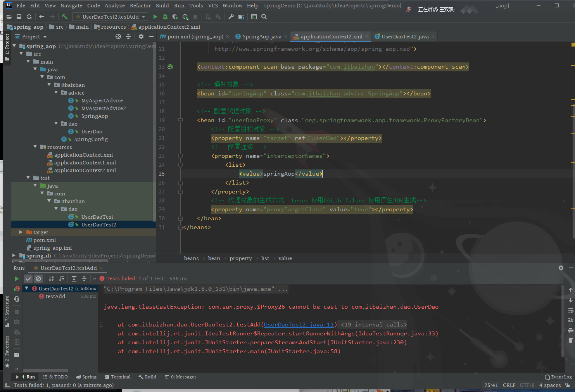
Task: Open the File menu
Action: coord(21,5)
